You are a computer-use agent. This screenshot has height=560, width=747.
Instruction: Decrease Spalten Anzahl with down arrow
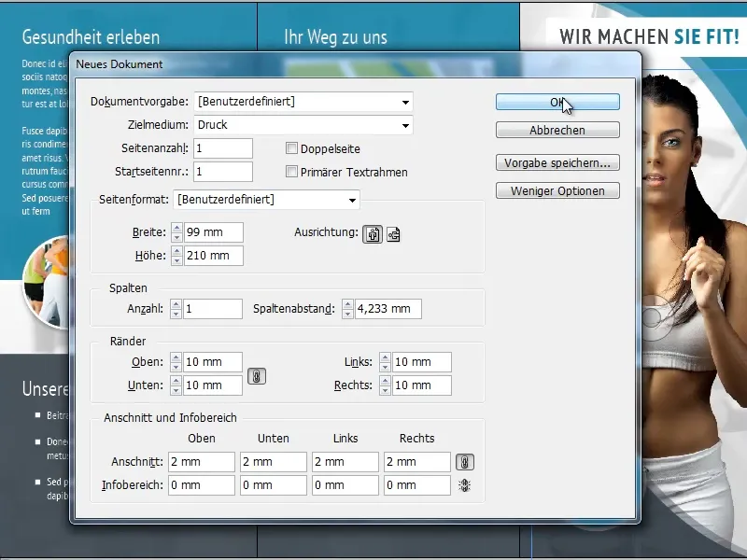tap(176, 314)
